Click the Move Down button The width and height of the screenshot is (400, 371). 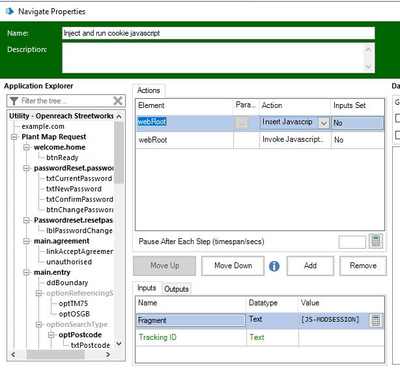233,266
